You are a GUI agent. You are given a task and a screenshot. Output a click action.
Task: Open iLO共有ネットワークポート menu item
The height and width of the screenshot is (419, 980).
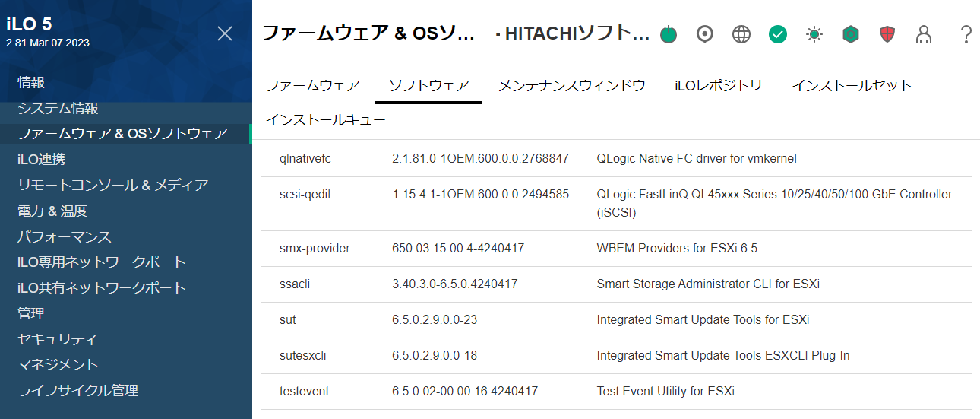102,287
